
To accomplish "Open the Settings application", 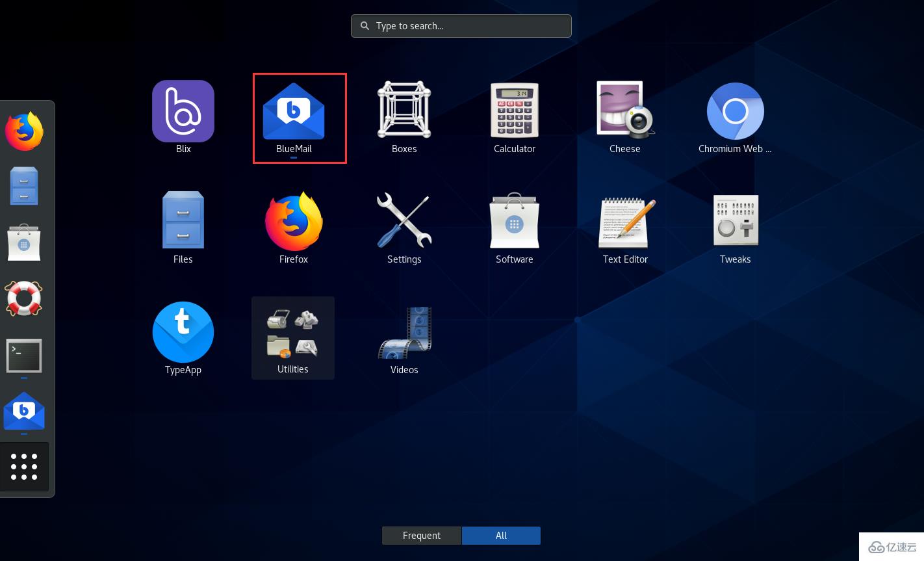I will coord(404,220).
